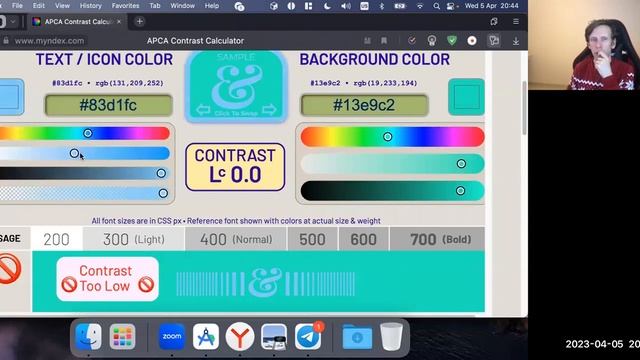Click the medal badge extension icon
640x360 pixels.
(432, 40)
